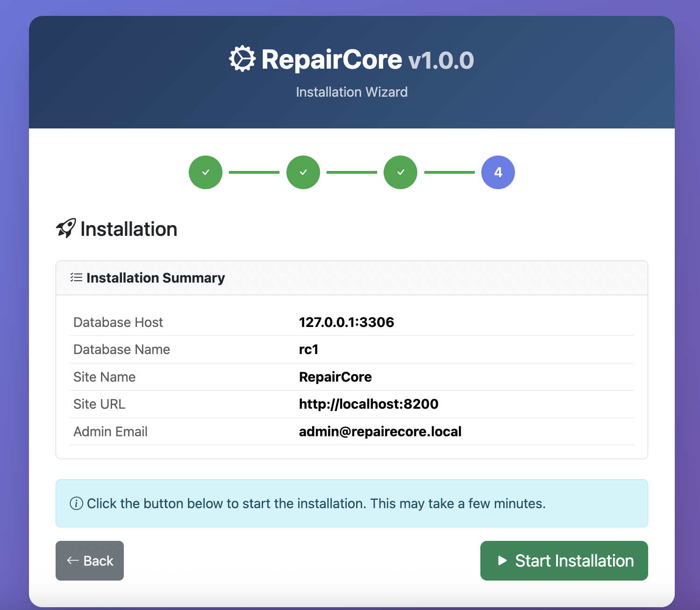Click the gear icon beside RepairCore title
Image resolution: width=700 pixels, height=610 pixels.
tap(241, 59)
